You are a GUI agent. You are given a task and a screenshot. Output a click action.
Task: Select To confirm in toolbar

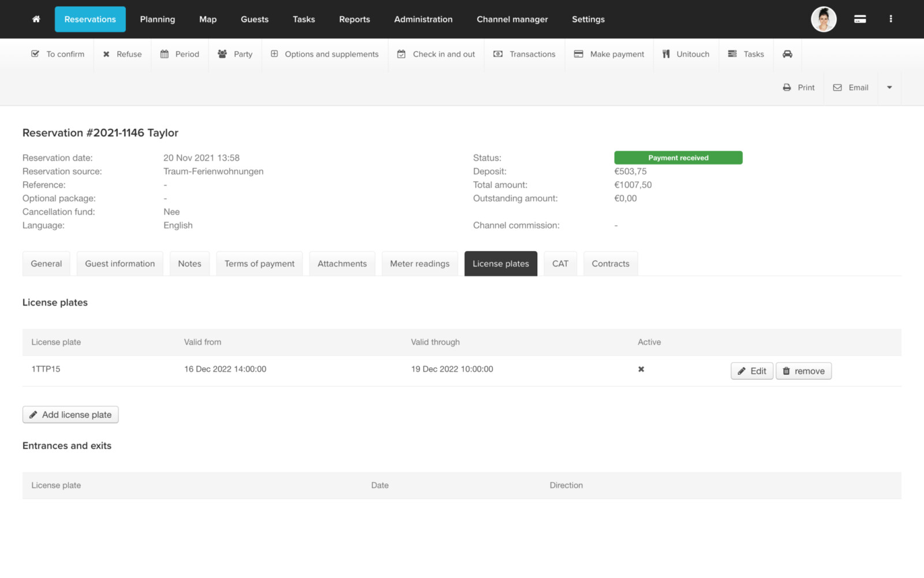click(58, 54)
